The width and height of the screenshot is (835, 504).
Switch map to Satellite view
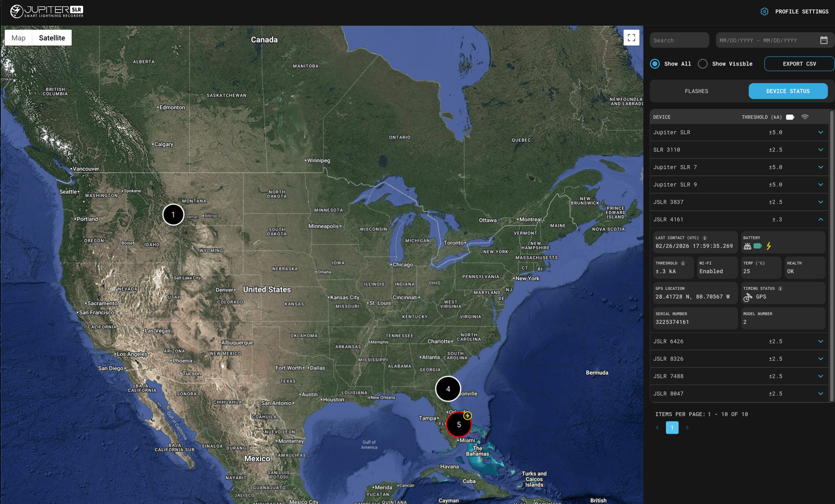click(52, 38)
